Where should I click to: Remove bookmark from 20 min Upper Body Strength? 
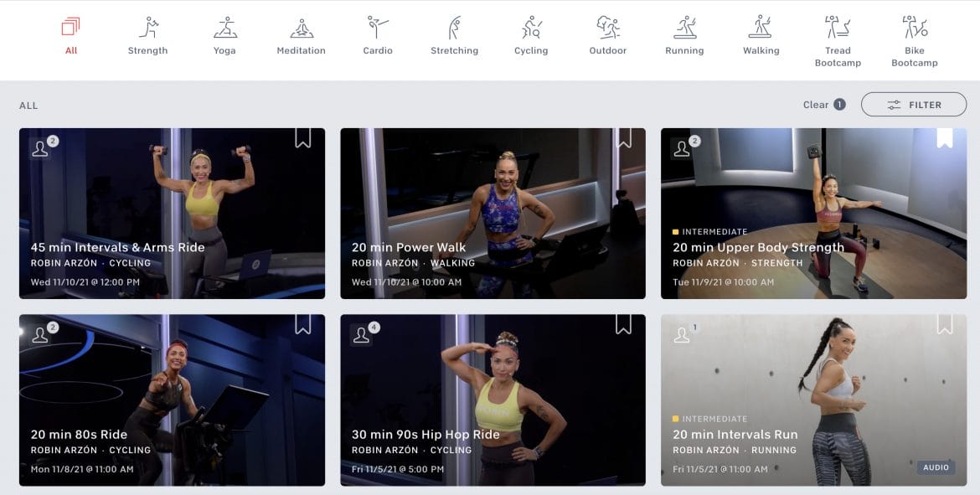944,137
